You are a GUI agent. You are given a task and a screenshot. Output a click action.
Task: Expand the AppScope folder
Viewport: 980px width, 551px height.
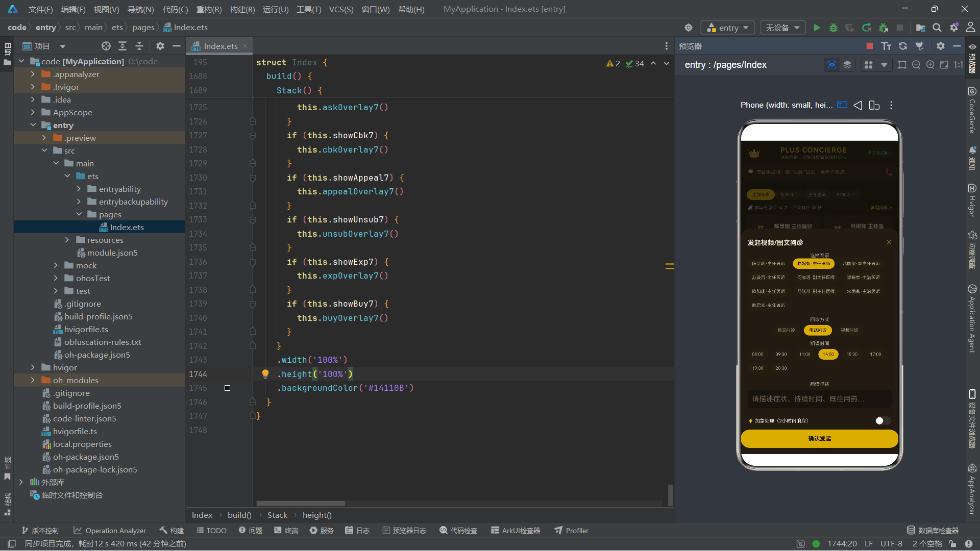[33, 112]
